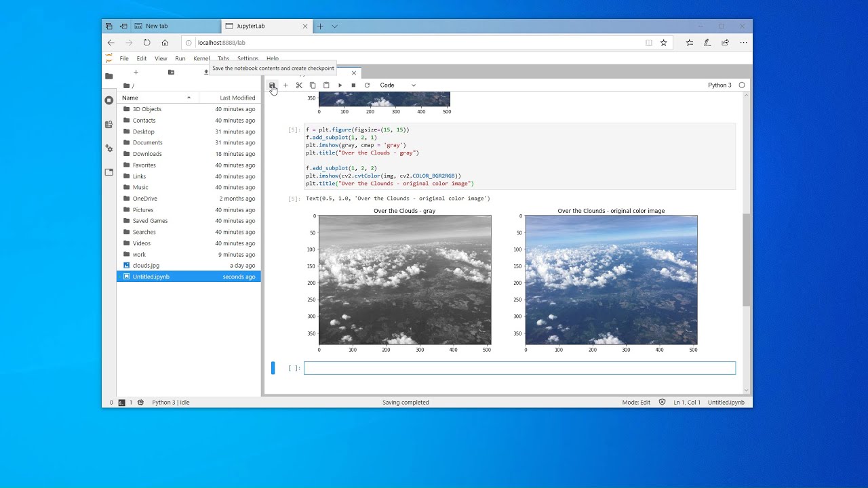The width and height of the screenshot is (868, 488).
Task: Open the Settings menu
Action: point(248,59)
